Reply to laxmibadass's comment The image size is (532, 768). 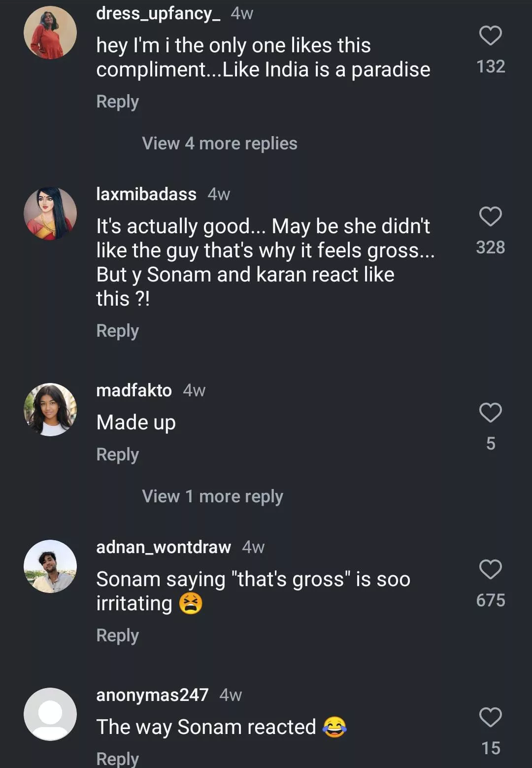pyautogui.click(x=117, y=331)
